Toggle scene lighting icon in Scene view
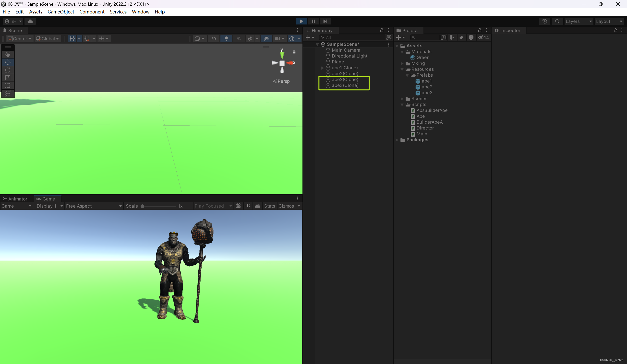627x364 pixels. point(226,38)
